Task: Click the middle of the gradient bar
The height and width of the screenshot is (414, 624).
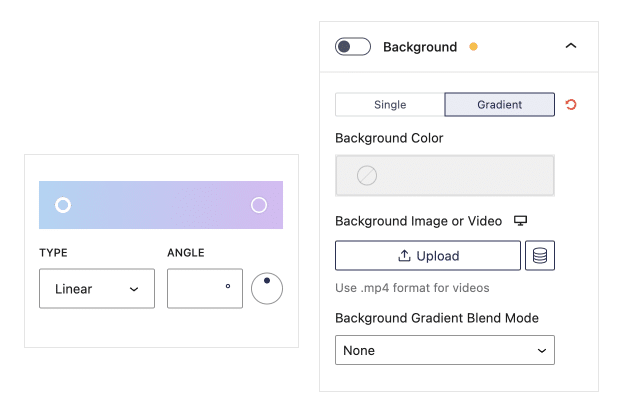Action: pyautogui.click(x=161, y=205)
